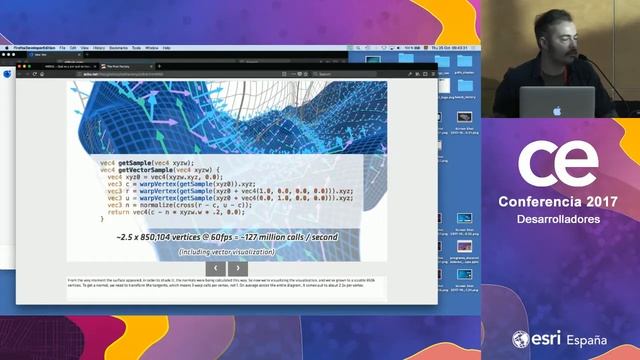Open the Help menu
The image size is (640, 360).
click(x=167, y=48)
